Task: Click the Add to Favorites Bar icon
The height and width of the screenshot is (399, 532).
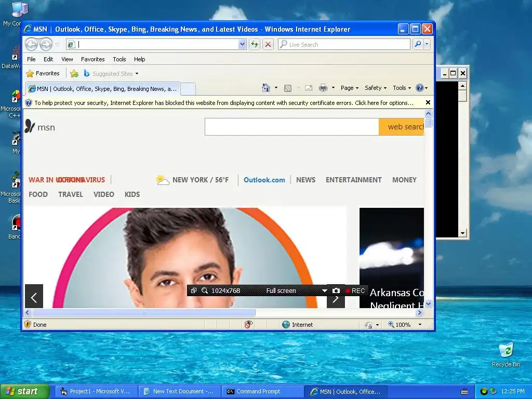Action: [x=74, y=73]
